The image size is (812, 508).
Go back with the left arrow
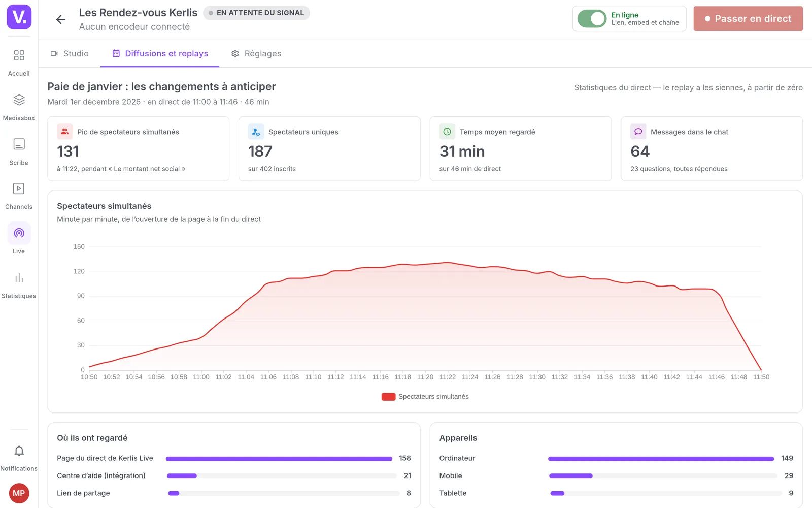click(61, 19)
